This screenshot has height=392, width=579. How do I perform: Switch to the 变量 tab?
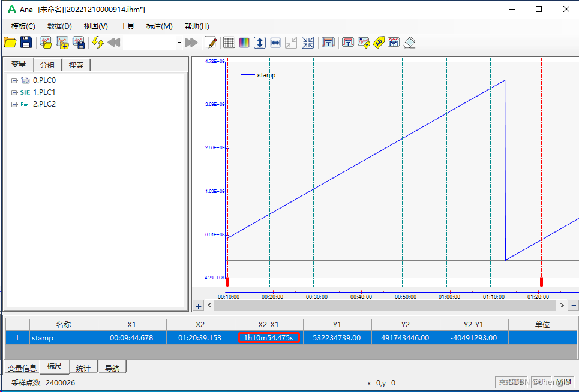19,64
